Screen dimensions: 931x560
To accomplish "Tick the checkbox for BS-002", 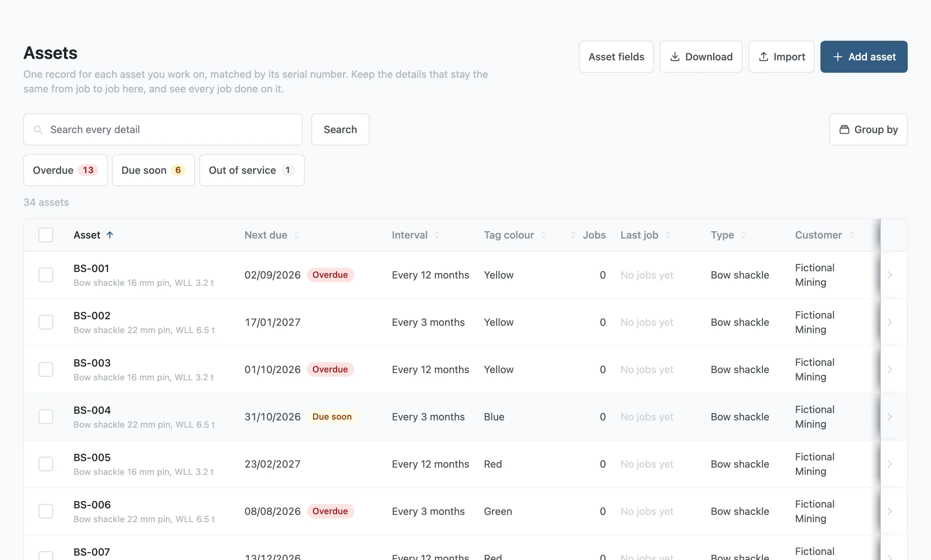I will coord(46,322).
